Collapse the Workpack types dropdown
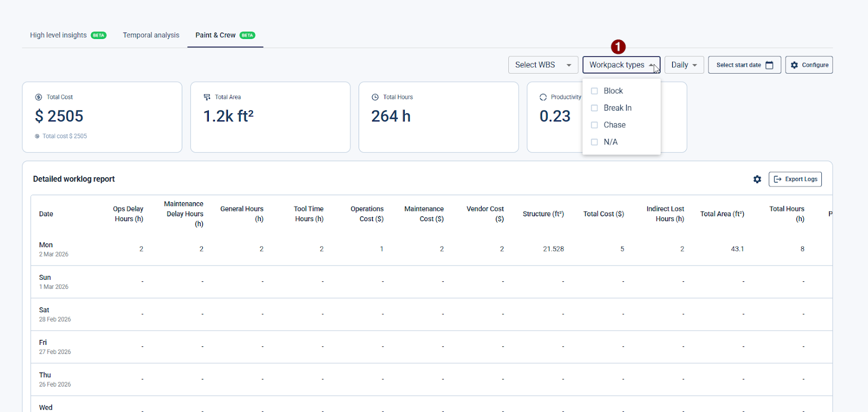The width and height of the screenshot is (868, 412). pyautogui.click(x=621, y=65)
